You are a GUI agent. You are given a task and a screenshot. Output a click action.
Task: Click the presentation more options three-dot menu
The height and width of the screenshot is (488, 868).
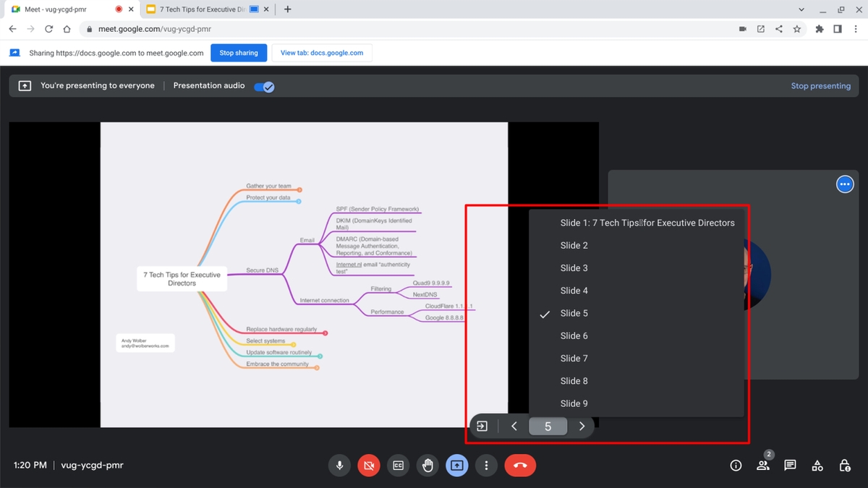coord(845,184)
